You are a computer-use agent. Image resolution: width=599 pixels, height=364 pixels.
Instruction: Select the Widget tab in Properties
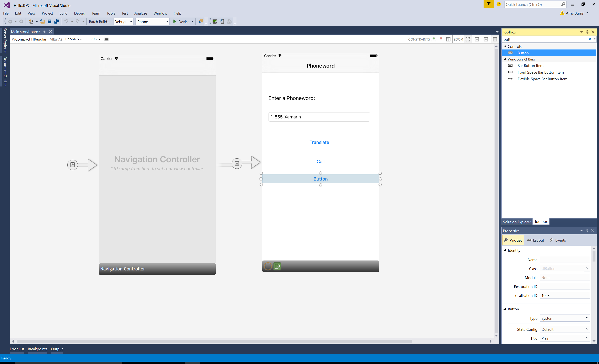click(514, 240)
